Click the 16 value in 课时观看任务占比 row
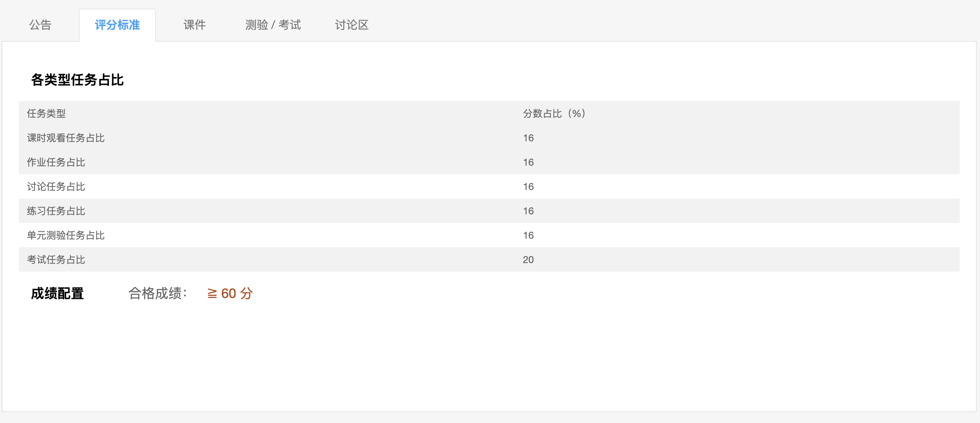This screenshot has width=980, height=423. coord(528,138)
